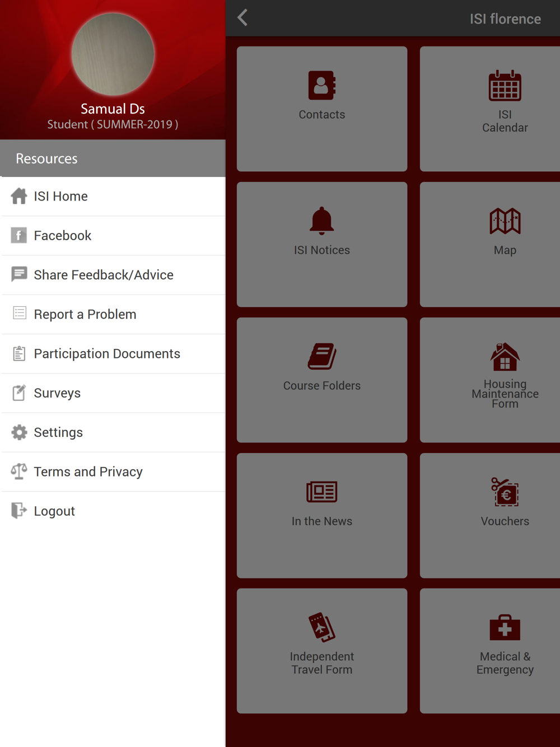
Task: Click the clipboard icon for Participation Documents
Action: (x=19, y=353)
